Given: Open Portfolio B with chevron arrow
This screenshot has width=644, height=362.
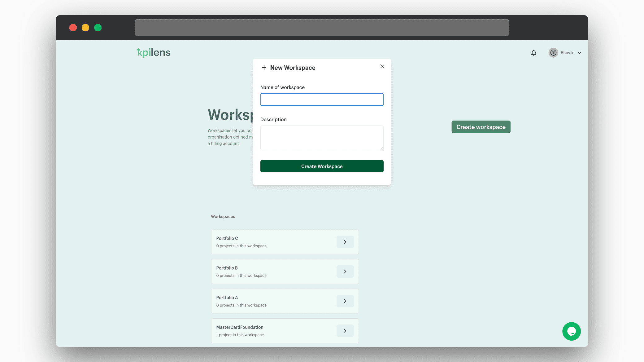Looking at the screenshot, I should coord(345,271).
